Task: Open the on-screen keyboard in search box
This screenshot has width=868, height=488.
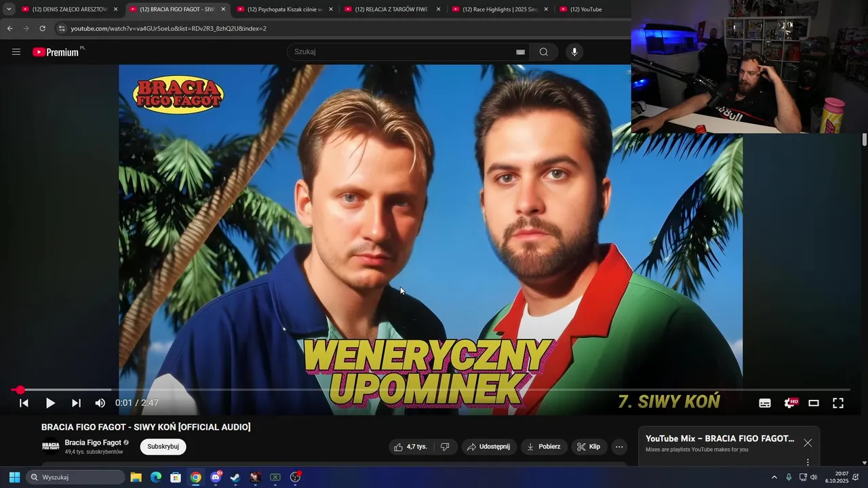Action: (521, 52)
